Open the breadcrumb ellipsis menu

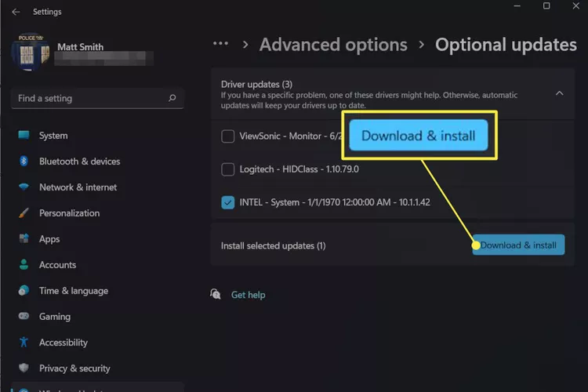coord(220,44)
